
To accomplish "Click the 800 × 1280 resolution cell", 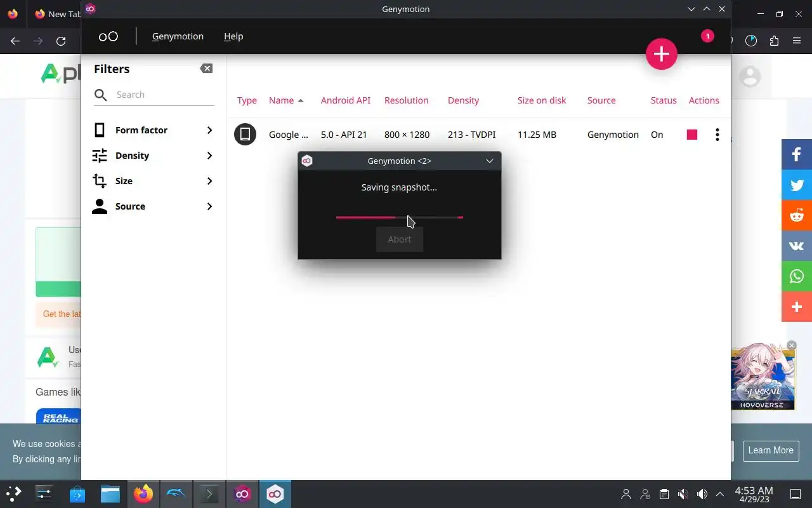I will (407, 135).
